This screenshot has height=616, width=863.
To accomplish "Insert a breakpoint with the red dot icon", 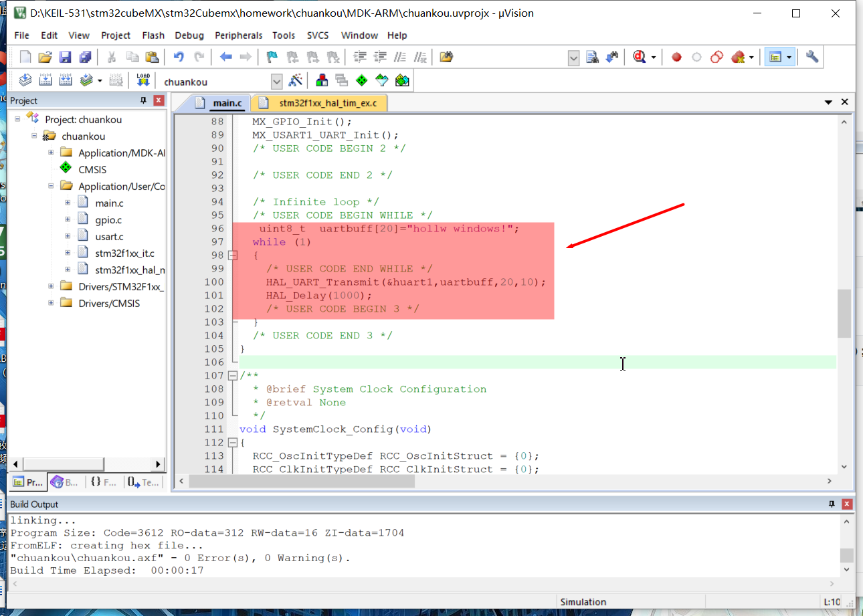I will tap(676, 57).
